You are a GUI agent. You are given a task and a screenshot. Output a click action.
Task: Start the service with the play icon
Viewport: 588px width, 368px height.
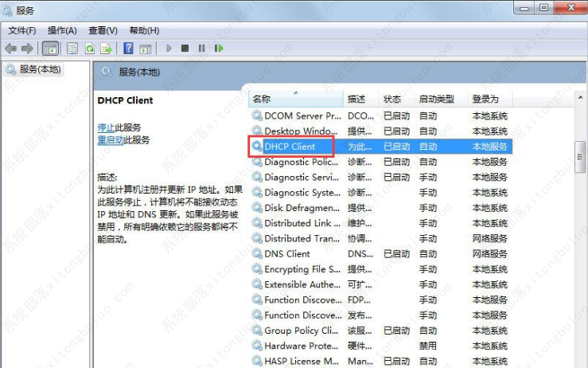pos(169,48)
